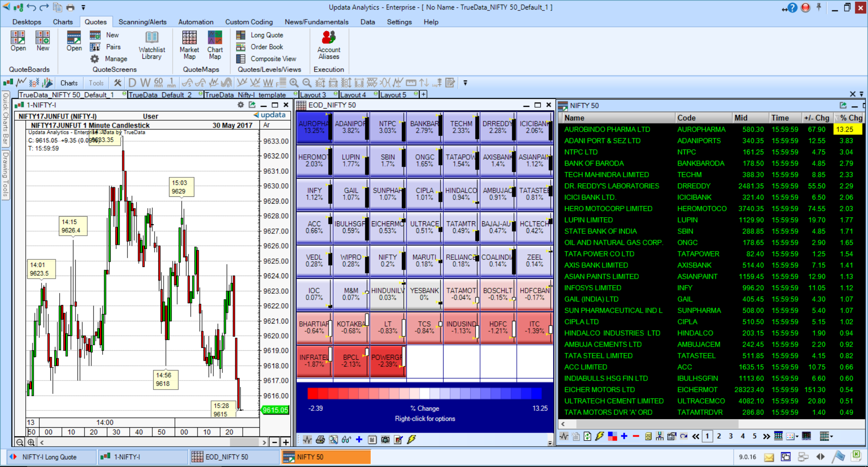Open the Watchlist Library
The image size is (868, 467).
click(151, 45)
